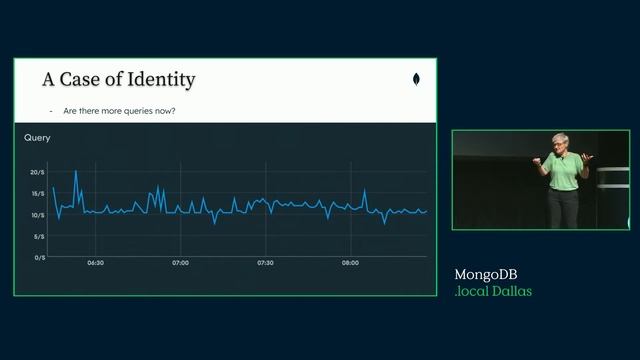The width and height of the screenshot is (640, 360).
Task: Click the bullet 'Are there more queries now?'
Action: coord(119,111)
